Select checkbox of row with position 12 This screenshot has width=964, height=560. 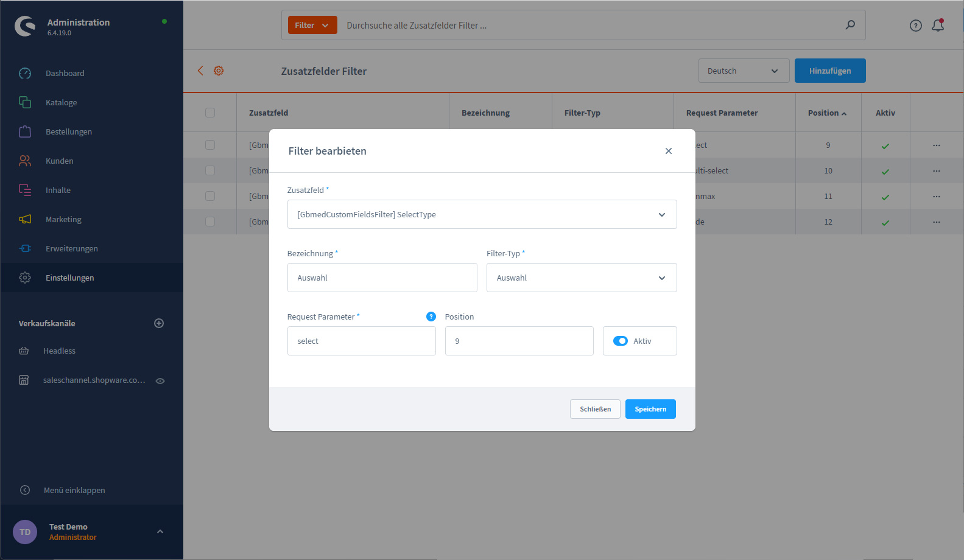click(x=210, y=222)
